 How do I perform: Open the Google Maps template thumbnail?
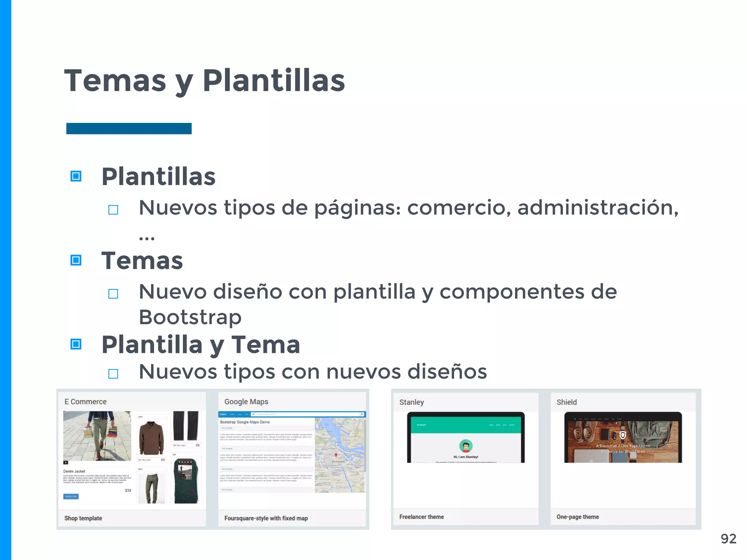coord(292,452)
